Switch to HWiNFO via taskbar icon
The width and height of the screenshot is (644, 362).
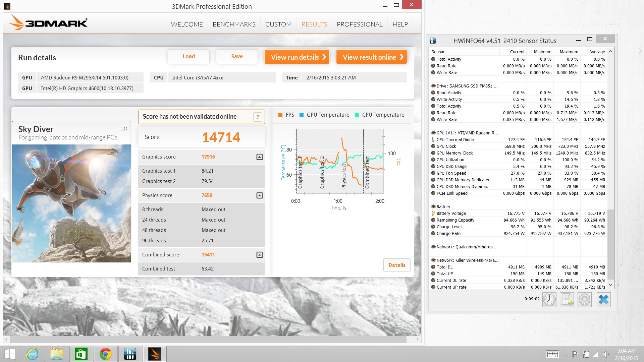click(130, 354)
